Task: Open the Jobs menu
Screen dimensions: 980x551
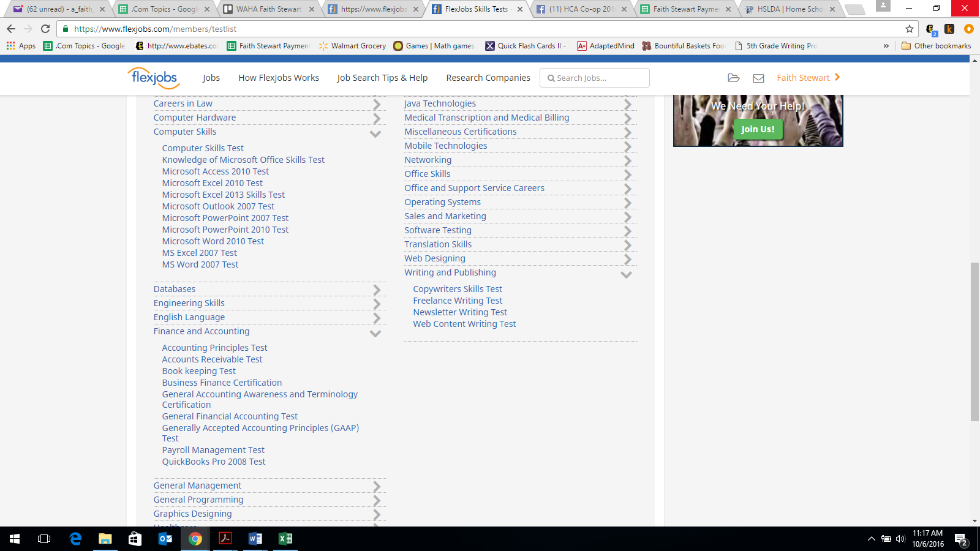Action: pyautogui.click(x=211, y=78)
